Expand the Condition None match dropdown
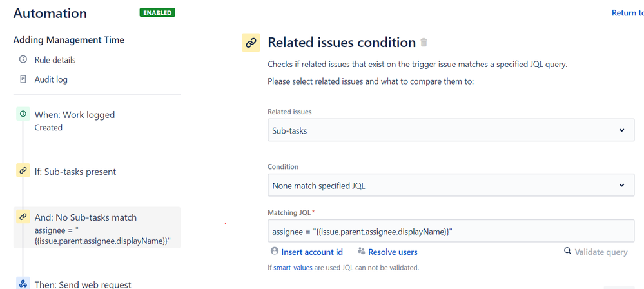The width and height of the screenshot is (644, 289). click(x=451, y=186)
